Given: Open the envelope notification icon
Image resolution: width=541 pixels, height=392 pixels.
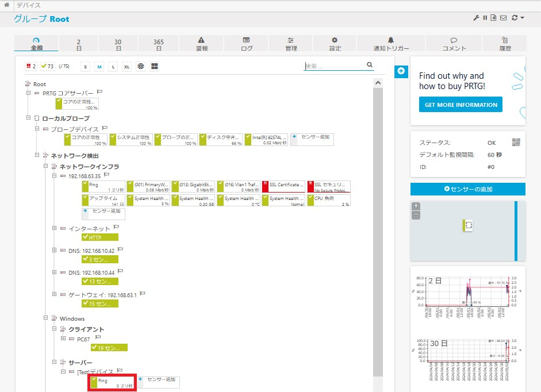Looking at the screenshot, I should point(504,18).
